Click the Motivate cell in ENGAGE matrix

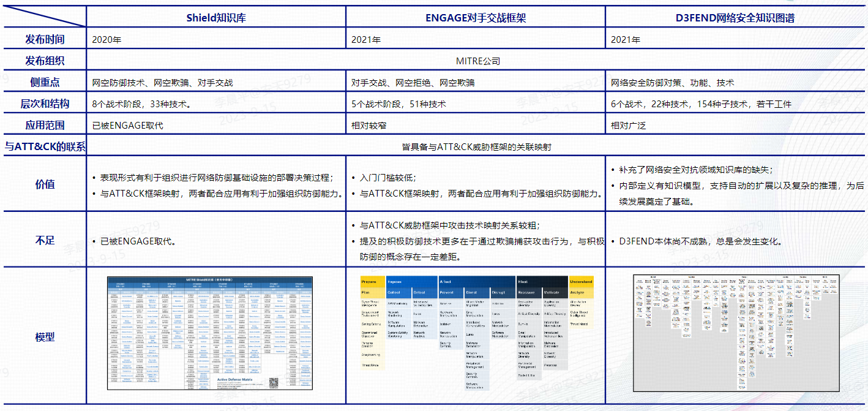pyautogui.click(x=555, y=293)
